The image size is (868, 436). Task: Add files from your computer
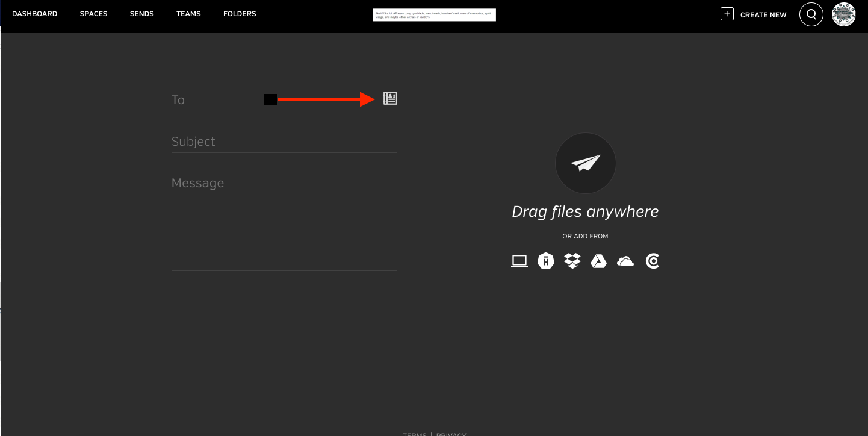[x=519, y=260]
